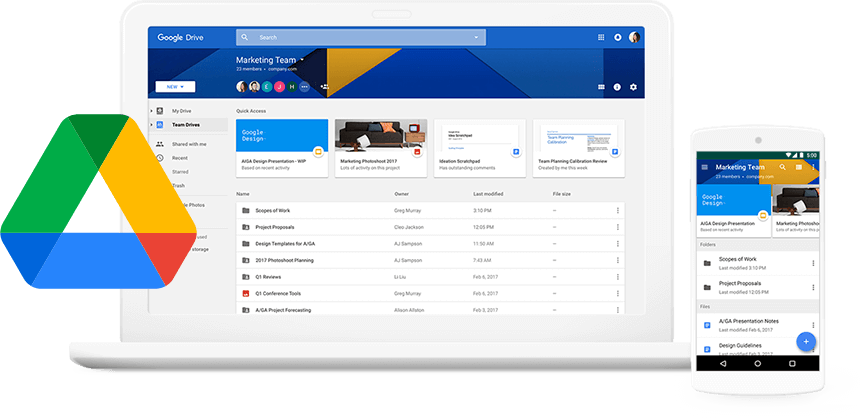Expand the search options dropdown arrow
The width and height of the screenshot is (860, 418).
476,37
